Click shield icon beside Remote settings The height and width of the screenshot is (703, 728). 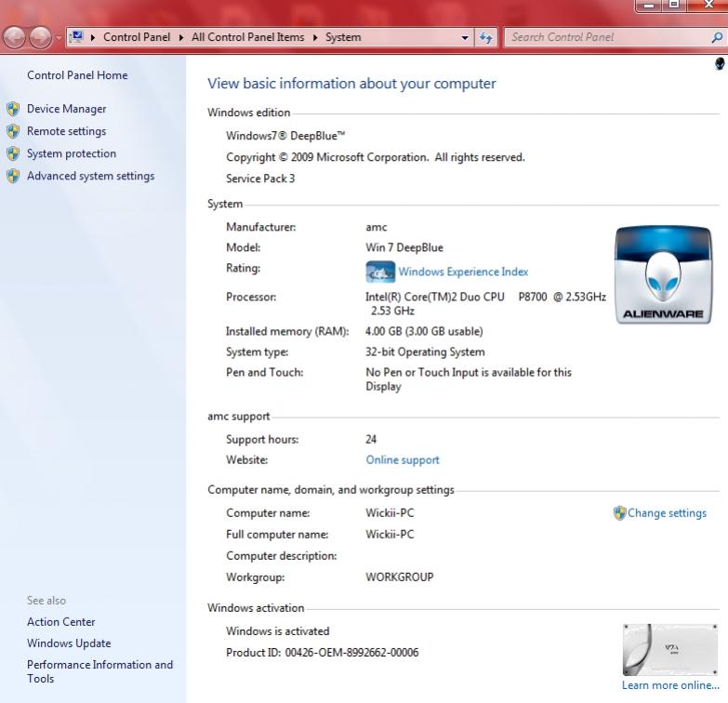pyautogui.click(x=13, y=131)
